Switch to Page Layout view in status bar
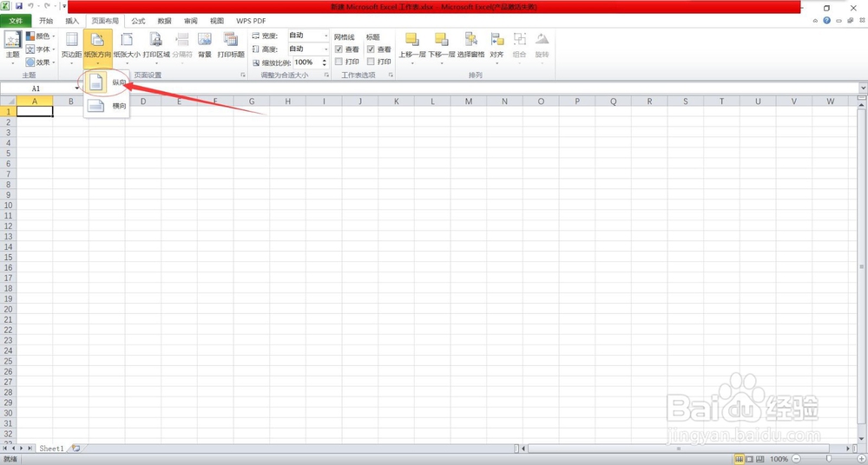The height and width of the screenshot is (465, 868). coord(750,459)
